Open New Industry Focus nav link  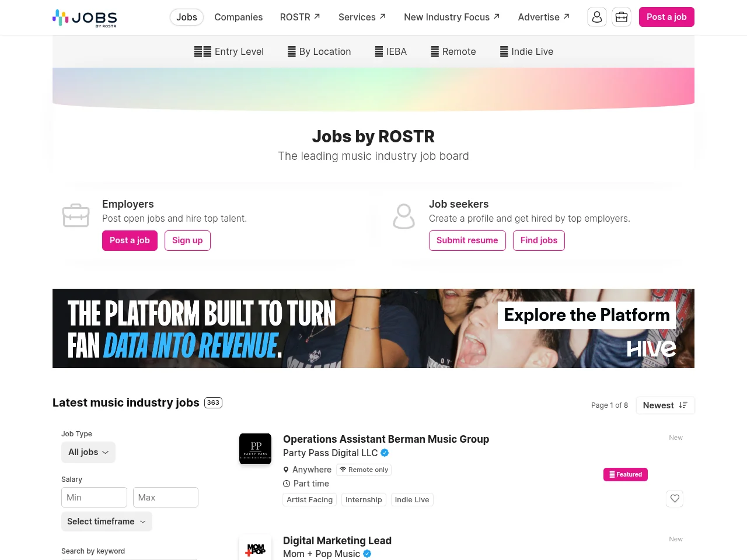[452, 17]
